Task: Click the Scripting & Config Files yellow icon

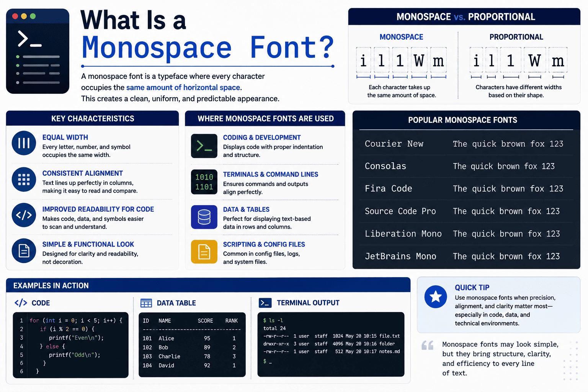Action: pos(204,252)
